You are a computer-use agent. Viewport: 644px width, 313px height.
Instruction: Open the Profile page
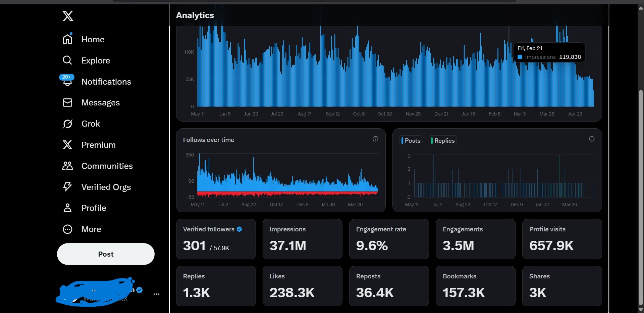(x=94, y=208)
